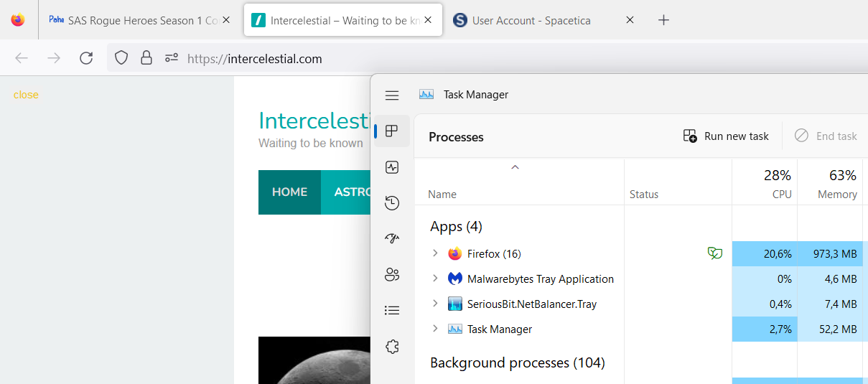
Task: Open Task Manager hamburger navigation menu
Action: click(x=391, y=95)
